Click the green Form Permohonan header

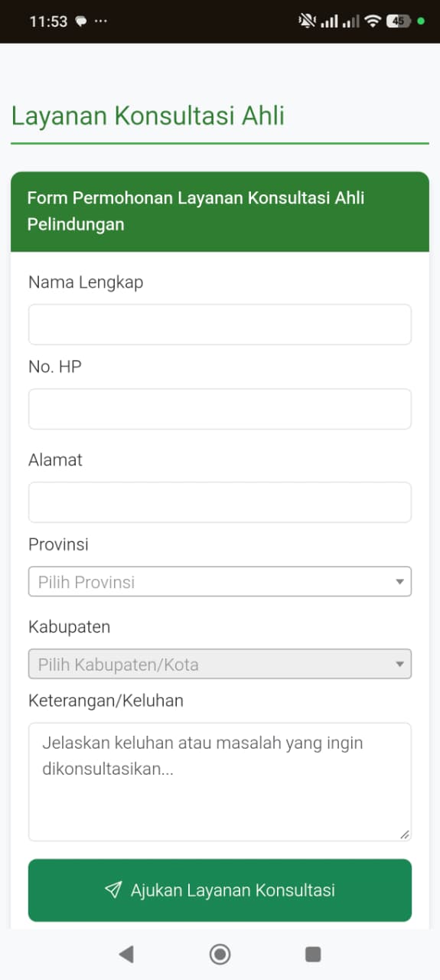(220, 211)
